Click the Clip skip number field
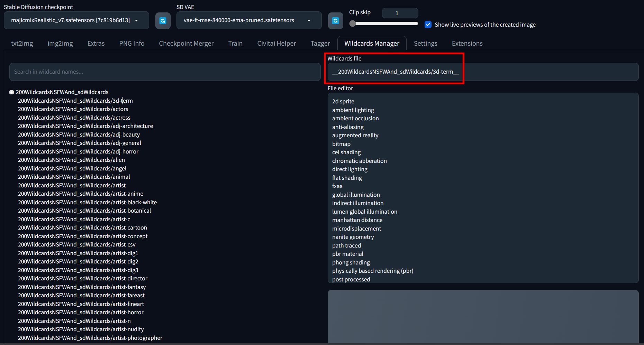Screen dimensions: 644x345 [x=399, y=13]
